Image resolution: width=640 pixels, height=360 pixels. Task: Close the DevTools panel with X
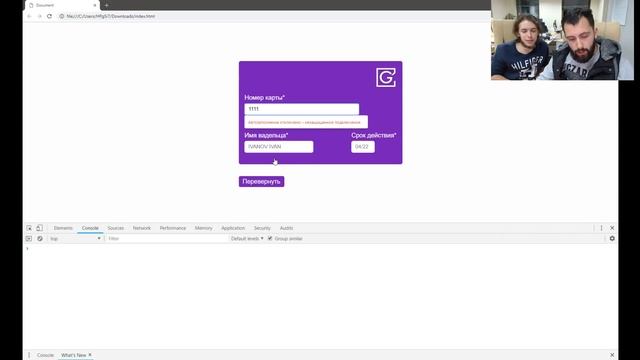[612, 228]
